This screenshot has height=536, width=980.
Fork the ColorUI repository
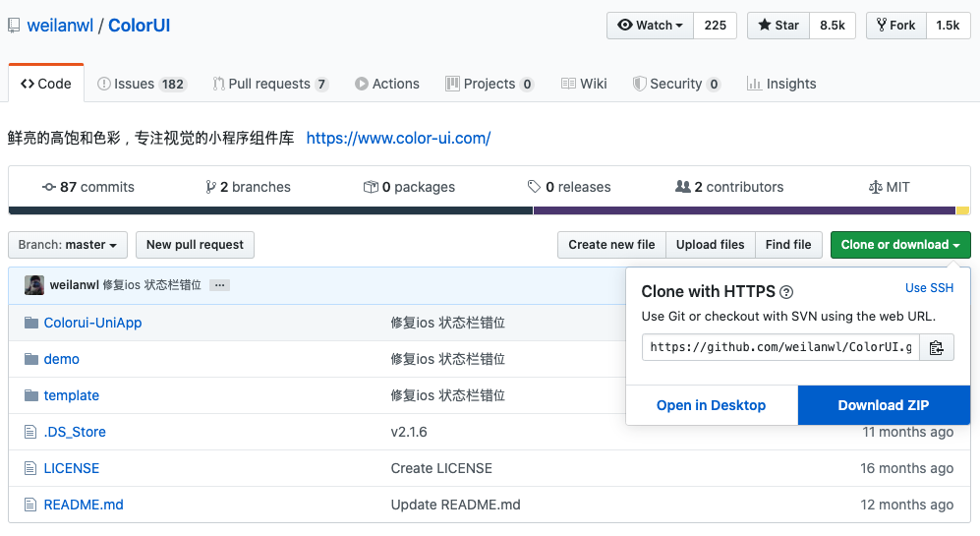[895, 26]
